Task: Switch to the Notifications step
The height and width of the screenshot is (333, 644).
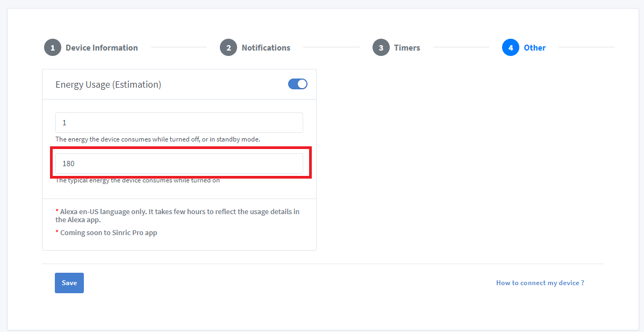Action: point(266,48)
